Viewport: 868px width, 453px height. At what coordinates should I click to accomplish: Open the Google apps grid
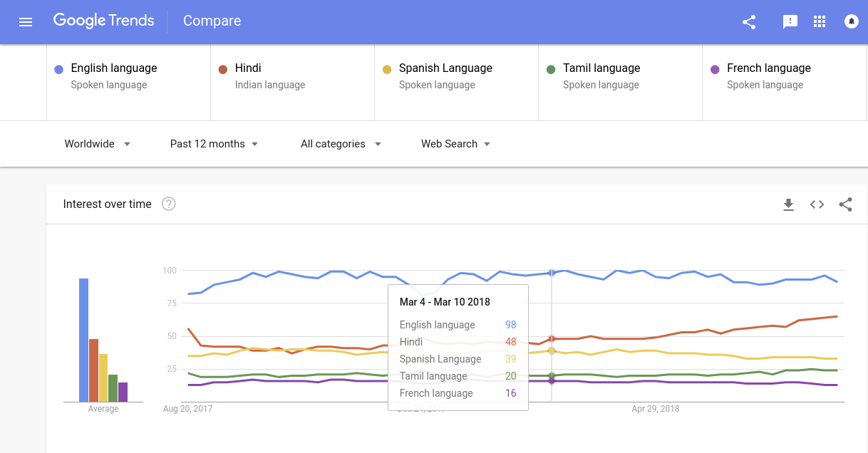pyautogui.click(x=820, y=22)
